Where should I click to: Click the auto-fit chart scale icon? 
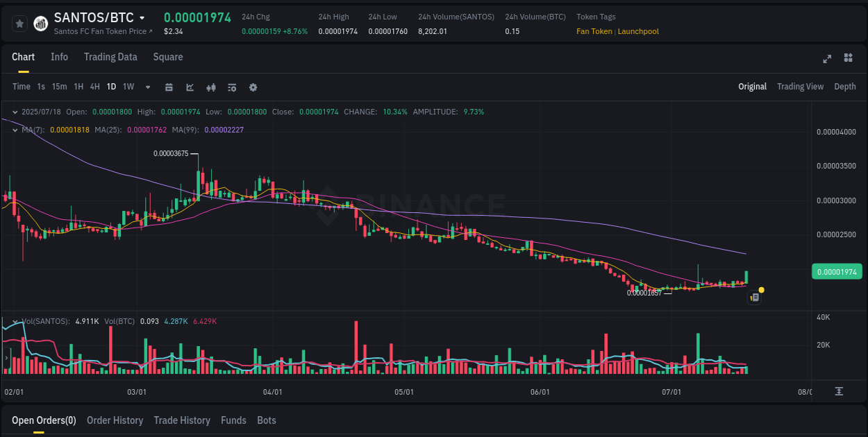tap(839, 391)
